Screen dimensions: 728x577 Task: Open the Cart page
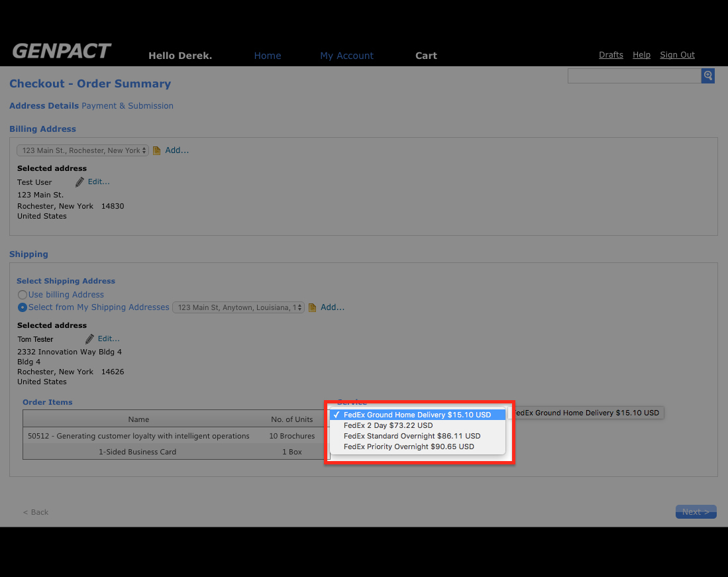pyautogui.click(x=426, y=56)
